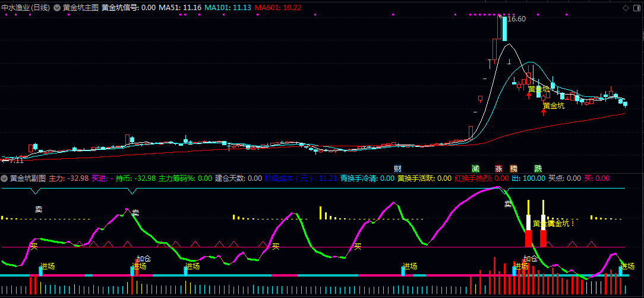Click the 16.60 peak price label

click(516, 19)
